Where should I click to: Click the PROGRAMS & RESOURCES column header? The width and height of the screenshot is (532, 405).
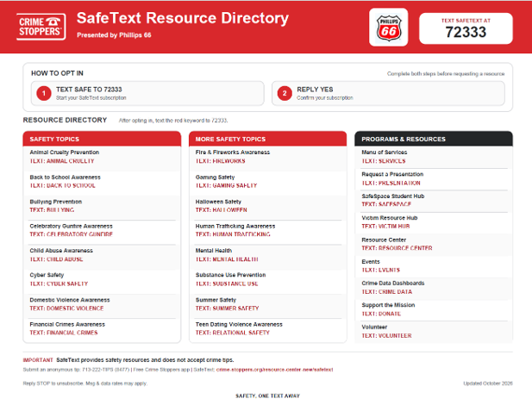(434, 139)
